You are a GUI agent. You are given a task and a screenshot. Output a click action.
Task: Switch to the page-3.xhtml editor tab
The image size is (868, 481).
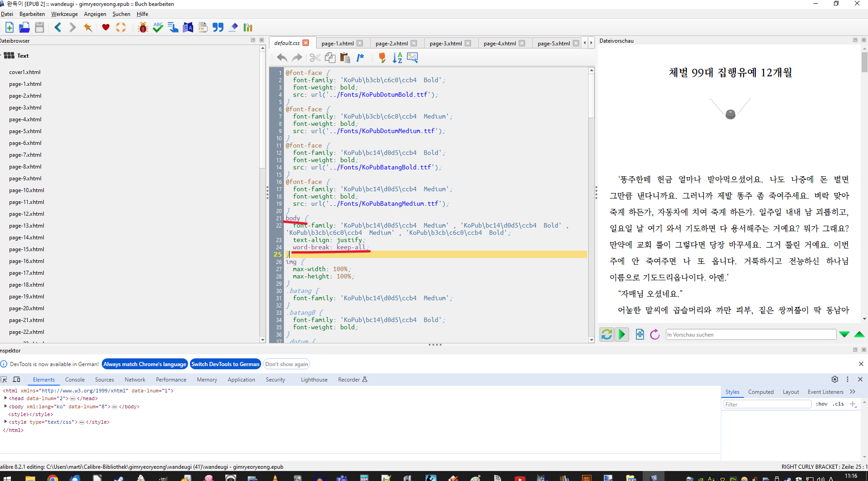click(x=445, y=44)
